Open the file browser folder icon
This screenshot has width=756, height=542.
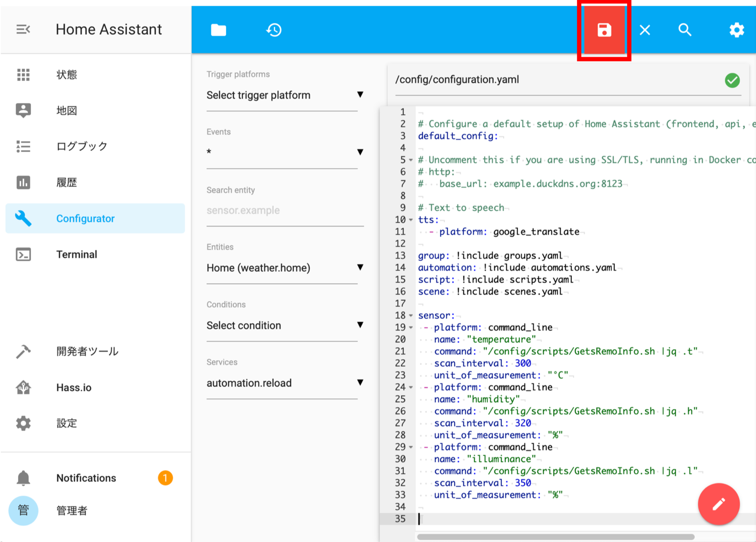click(218, 30)
